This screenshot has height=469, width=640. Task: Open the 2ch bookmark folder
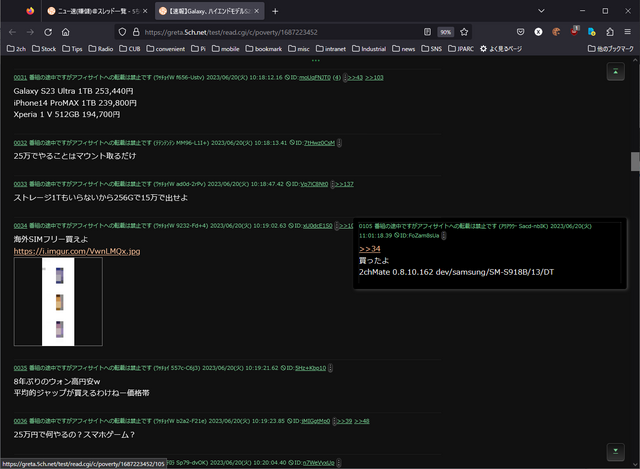[16, 49]
